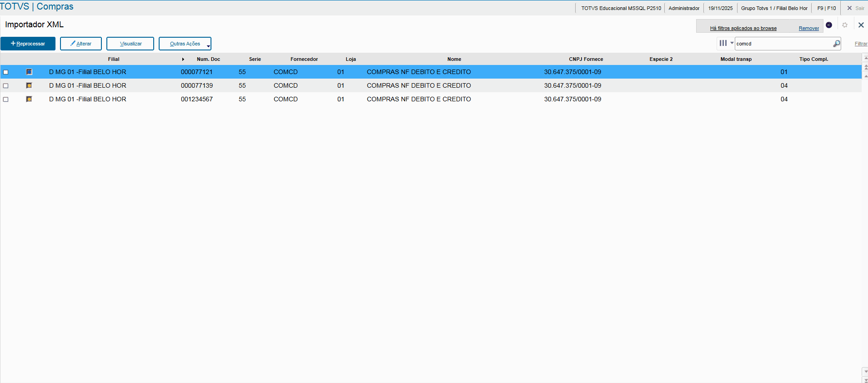868x383 pixels.
Task: Click the Reprocessar button
Action: point(28,44)
